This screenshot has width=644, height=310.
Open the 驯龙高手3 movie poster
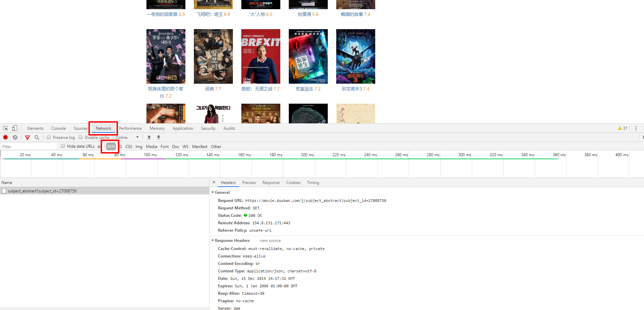click(356, 56)
